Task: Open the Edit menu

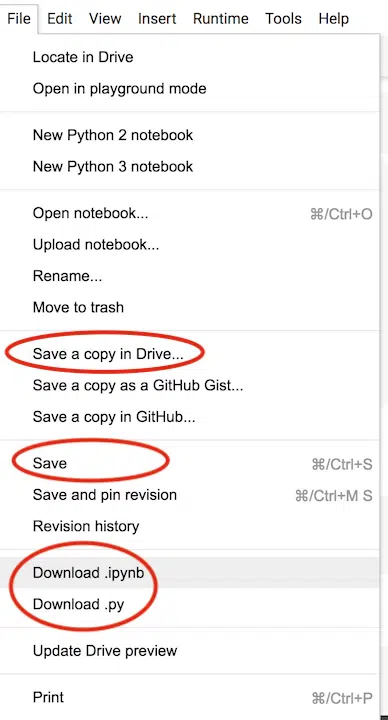Action: pyautogui.click(x=60, y=18)
